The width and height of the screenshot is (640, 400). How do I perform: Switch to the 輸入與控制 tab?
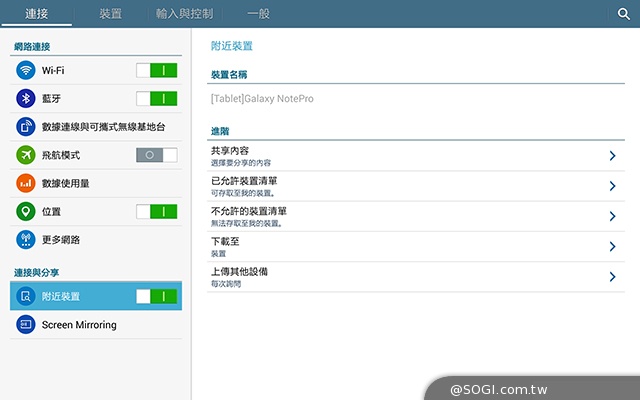coord(185,14)
